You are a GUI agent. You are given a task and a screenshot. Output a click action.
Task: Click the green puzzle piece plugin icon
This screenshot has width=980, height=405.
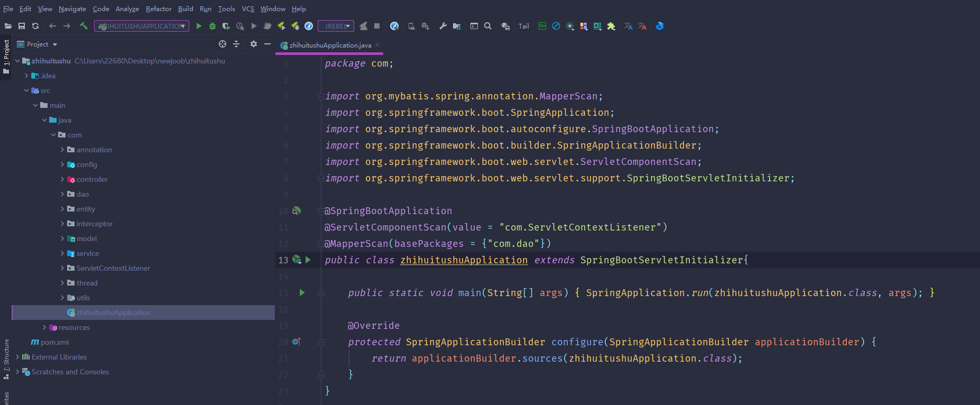point(611,26)
